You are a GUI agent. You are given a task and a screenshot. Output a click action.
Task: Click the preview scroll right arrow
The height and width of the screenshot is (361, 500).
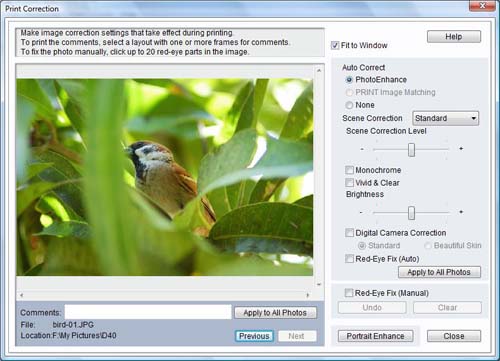pos(307,295)
